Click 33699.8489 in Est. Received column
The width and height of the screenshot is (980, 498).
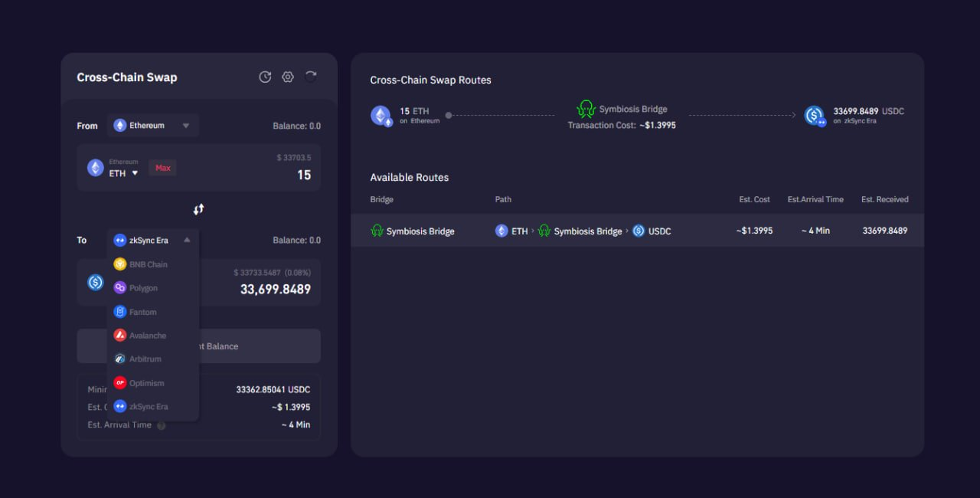pyautogui.click(x=885, y=231)
